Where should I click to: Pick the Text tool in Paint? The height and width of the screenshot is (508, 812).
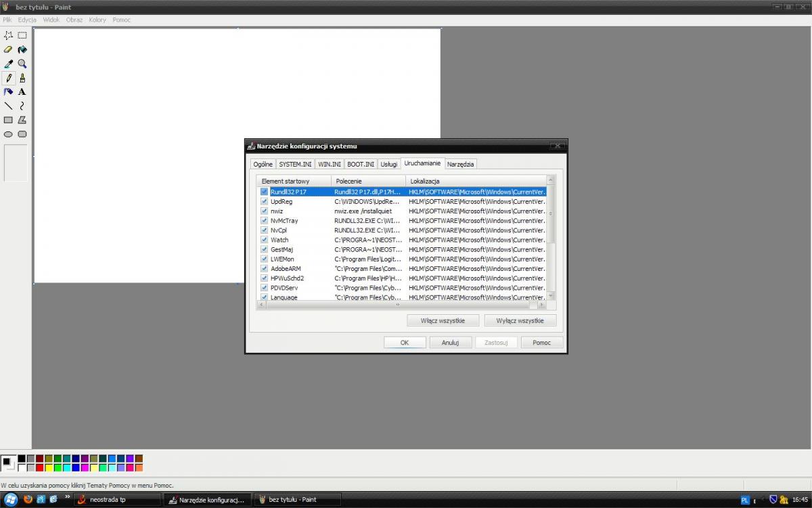point(22,91)
